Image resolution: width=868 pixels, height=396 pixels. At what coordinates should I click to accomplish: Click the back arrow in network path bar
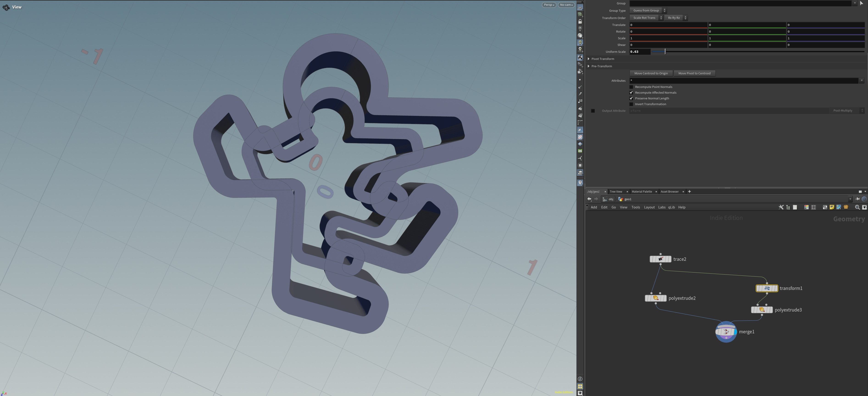[x=589, y=199]
